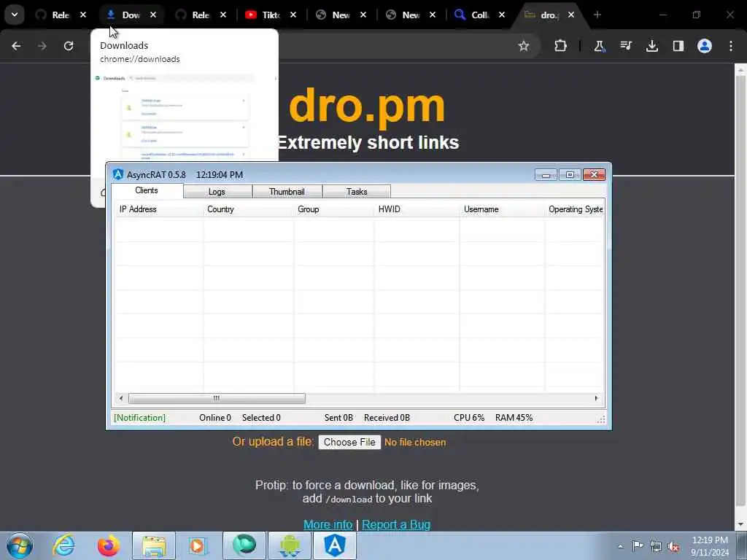Screen dimensions: 747x560
Task: Open Chrome three-dot menu
Action: (731, 46)
